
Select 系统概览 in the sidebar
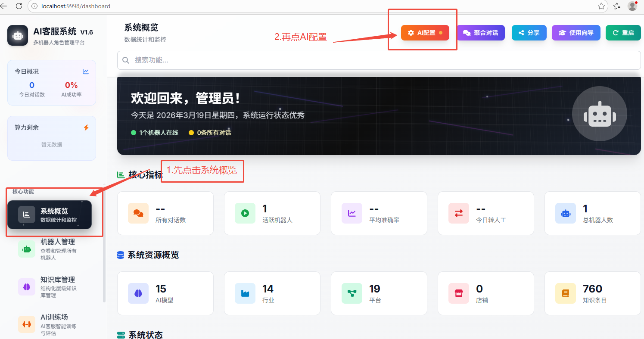point(50,215)
